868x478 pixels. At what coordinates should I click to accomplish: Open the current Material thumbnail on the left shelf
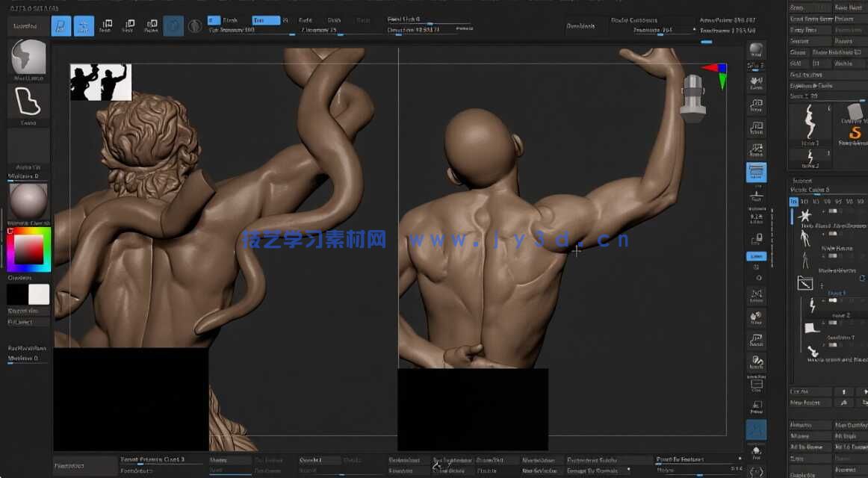[x=28, y=200]
